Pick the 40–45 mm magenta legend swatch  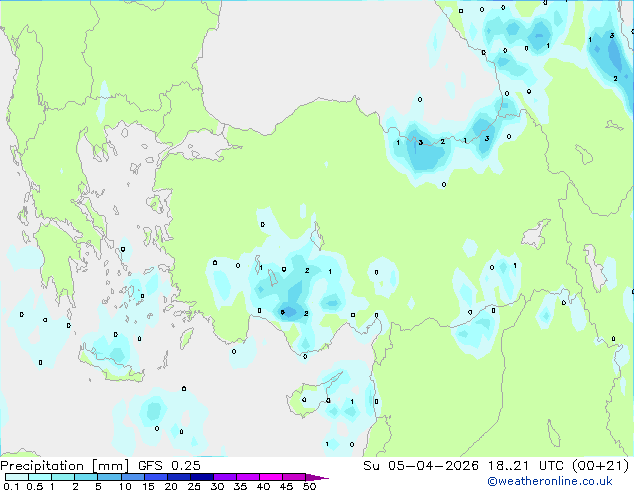tap(271, 477)
